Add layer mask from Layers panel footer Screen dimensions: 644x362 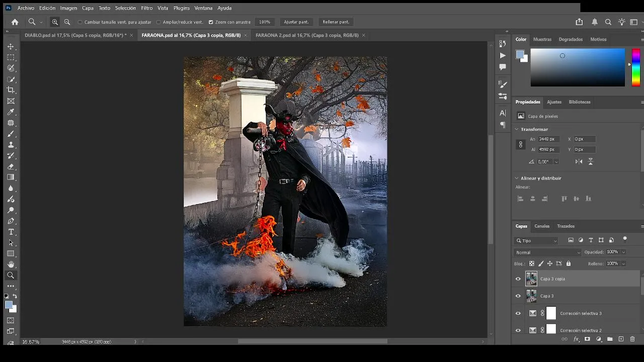coord(587,339)
